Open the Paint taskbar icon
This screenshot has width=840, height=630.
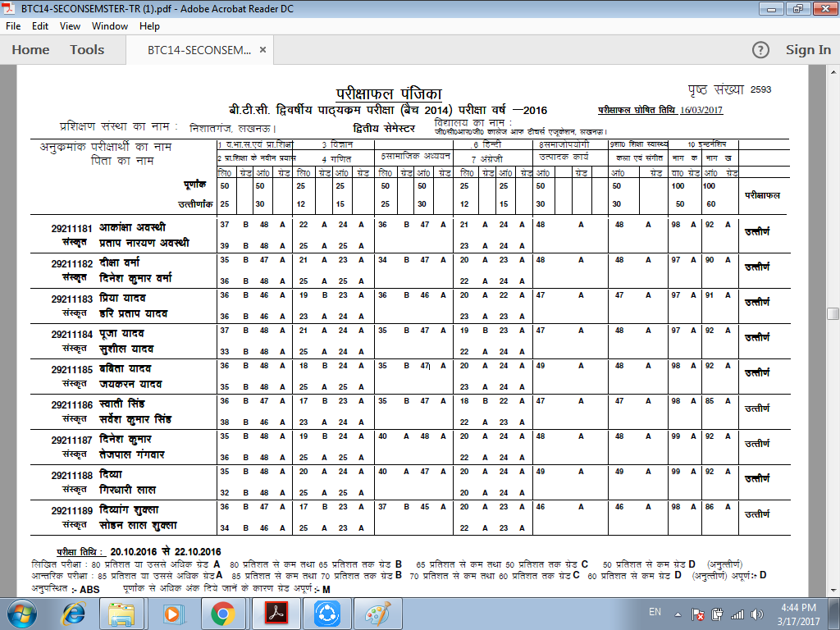(x=377, y=614)
